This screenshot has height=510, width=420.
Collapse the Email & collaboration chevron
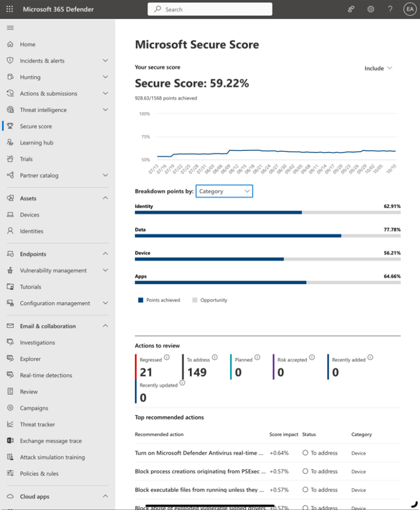[106, 326]
